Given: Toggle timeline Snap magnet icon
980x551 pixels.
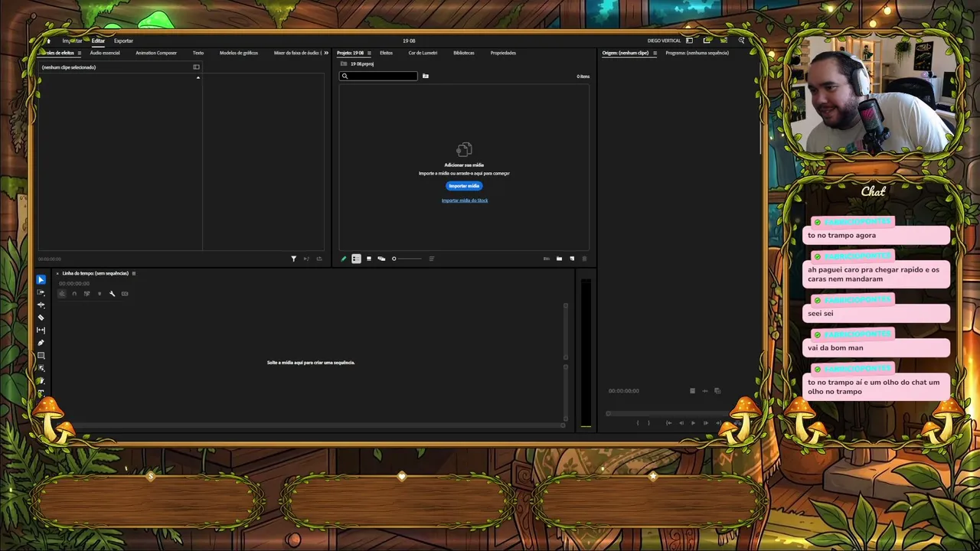Looking at the screenshot, I should (x=74, y=294).
